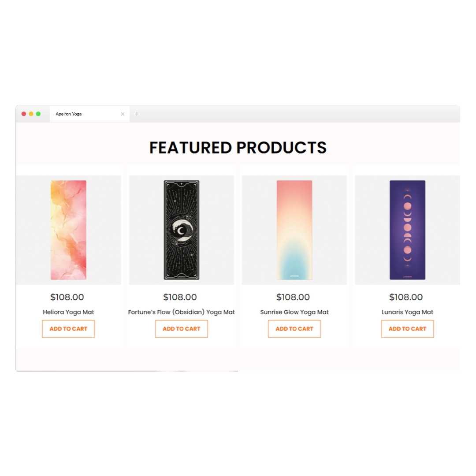Open the black Fortune's Flow mat image

[x=182, y=230]
